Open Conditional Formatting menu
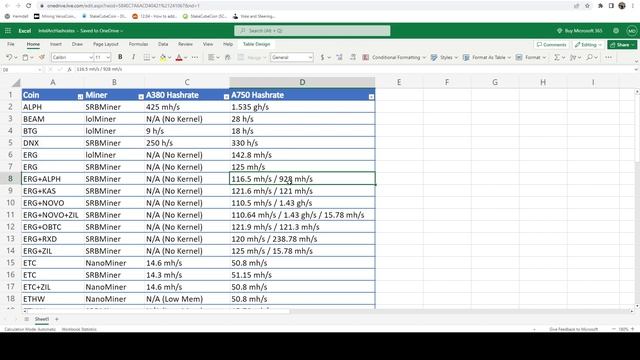This screenshot has width=640, height=360. tap(394, 58)
